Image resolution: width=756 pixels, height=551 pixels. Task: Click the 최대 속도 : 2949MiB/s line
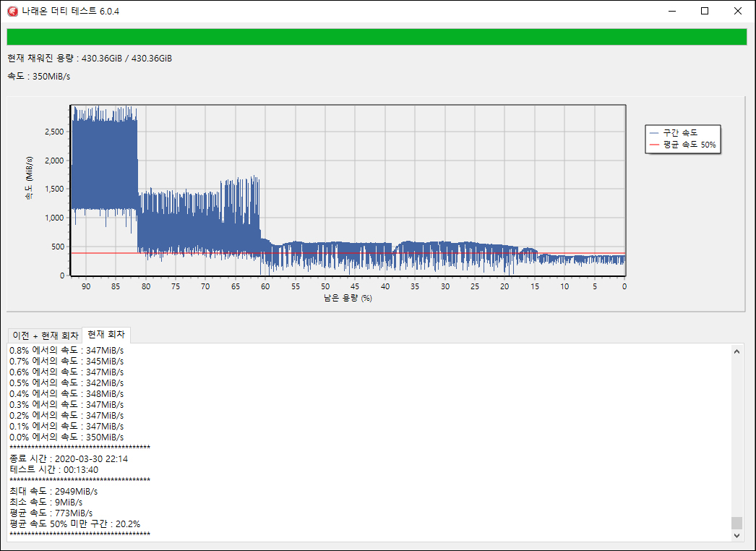(x=53, y=491)
